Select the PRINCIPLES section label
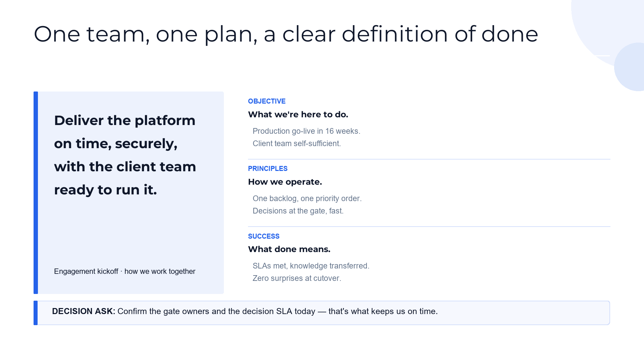Screen dimensions: 644x362 pos(268,169)
